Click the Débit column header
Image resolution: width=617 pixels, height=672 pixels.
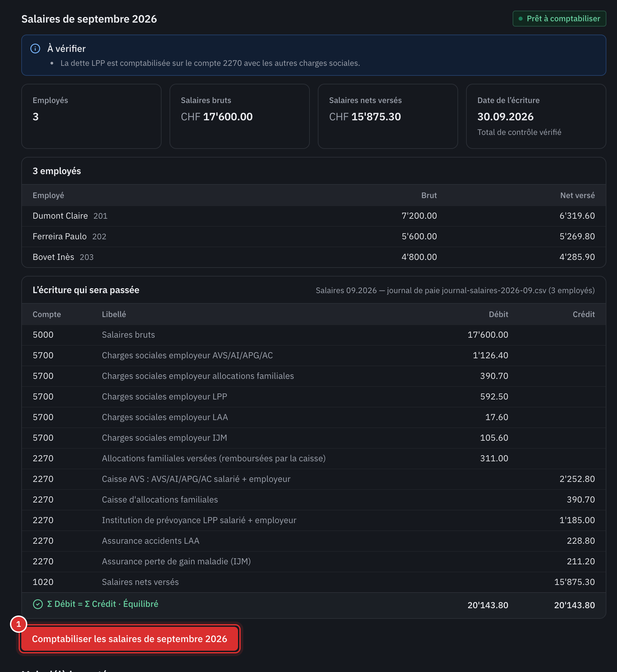498,314
